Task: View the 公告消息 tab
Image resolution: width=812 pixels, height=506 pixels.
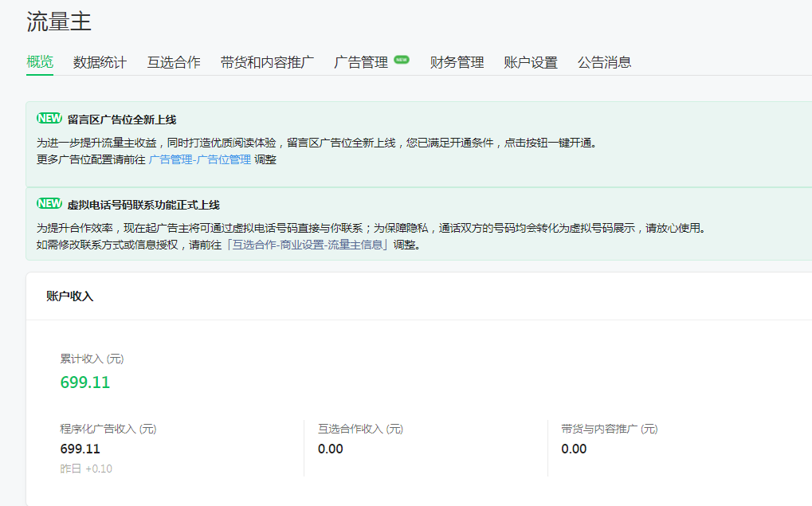Action: tap(604, 62)
